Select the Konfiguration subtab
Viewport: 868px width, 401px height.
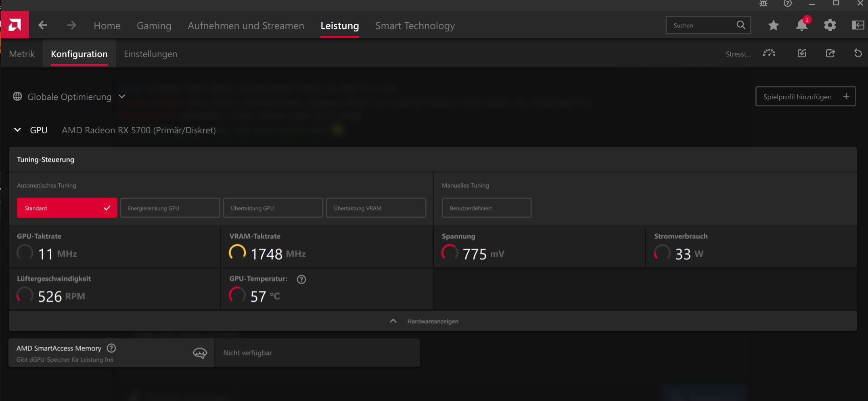pyautogui.click(x=79, y=54)
